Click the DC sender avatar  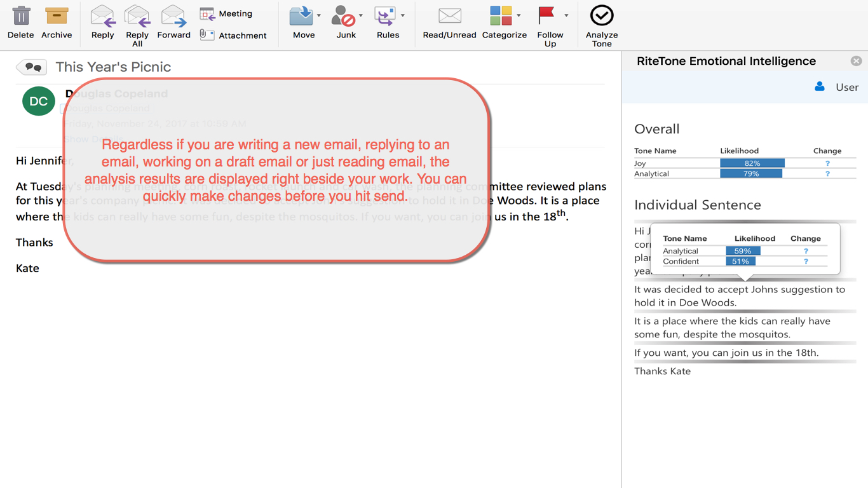(x=39, y=101)
